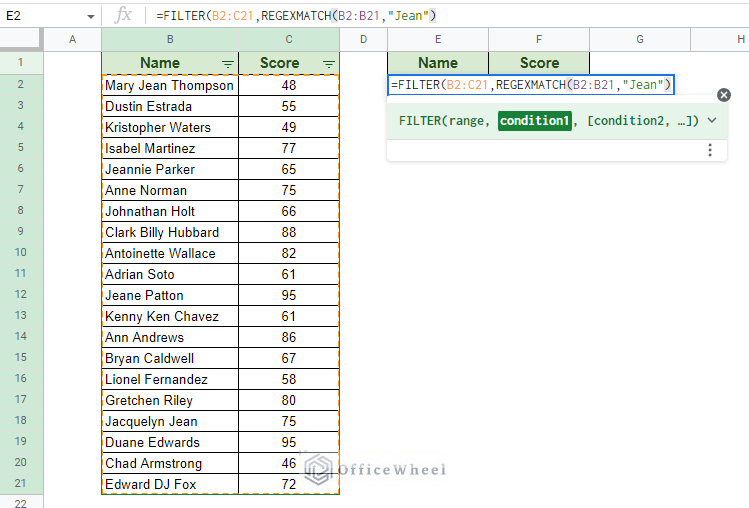Screen dimensions: 749x508
Task: Open filter icon in Name header
Action: [228, 64]
